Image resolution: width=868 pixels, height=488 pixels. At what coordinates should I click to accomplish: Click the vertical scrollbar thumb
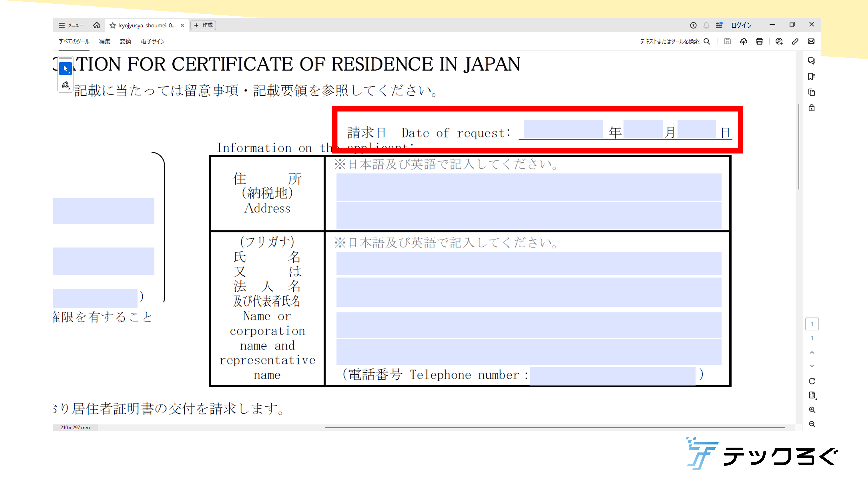[799, 146]
